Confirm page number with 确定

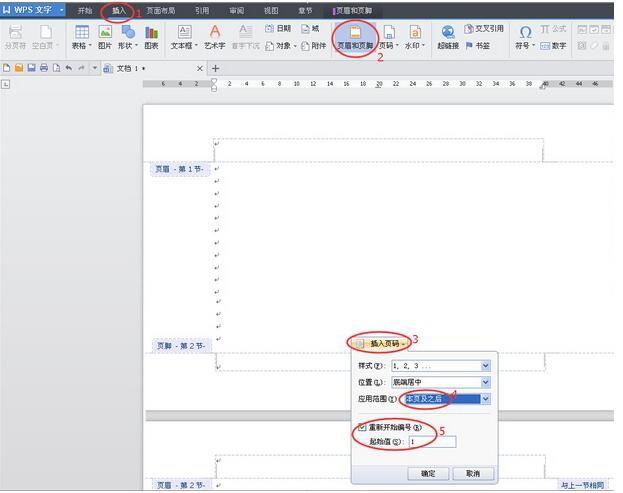pos(428,474)
